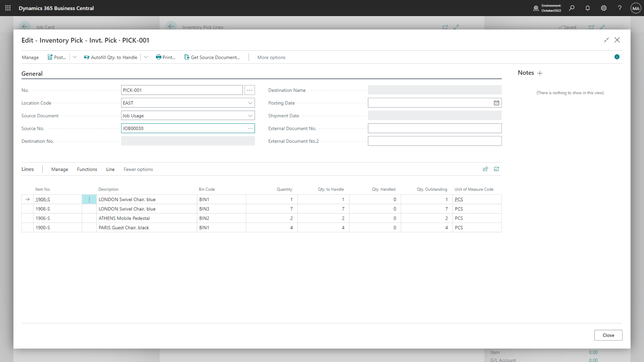Open the Lines Manage menu
The width and height of the screenshot is (644, 362).
[60, 169]
